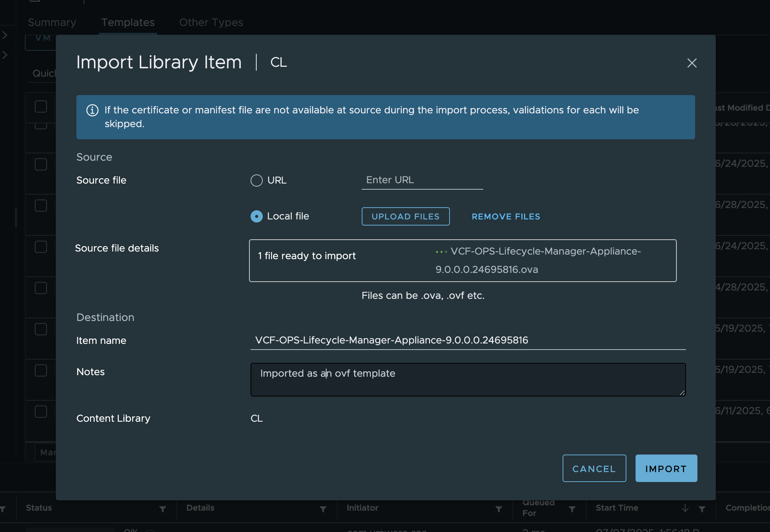Click the Start Time sort arrow

click(685, 508)
